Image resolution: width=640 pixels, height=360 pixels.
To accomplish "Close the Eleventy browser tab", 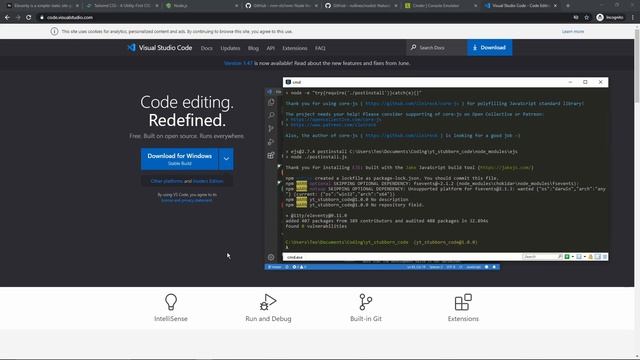I will (77, 6).
